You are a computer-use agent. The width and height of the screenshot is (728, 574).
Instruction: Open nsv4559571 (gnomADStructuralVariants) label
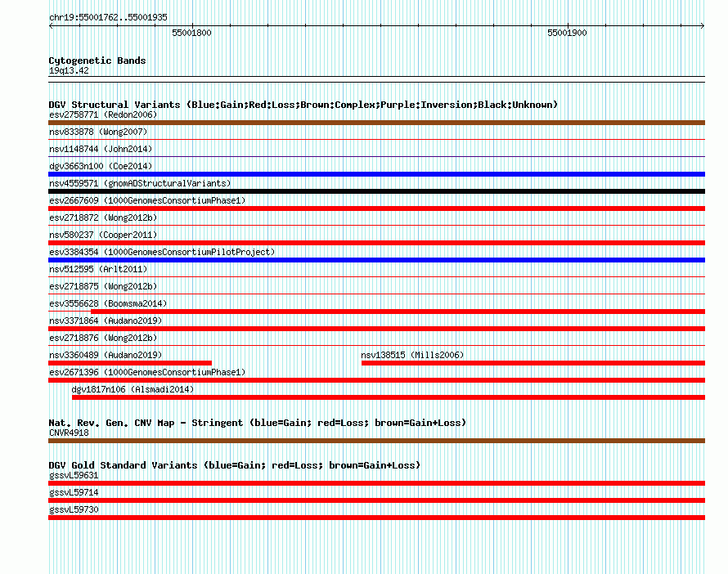click(x=140, y=183)
